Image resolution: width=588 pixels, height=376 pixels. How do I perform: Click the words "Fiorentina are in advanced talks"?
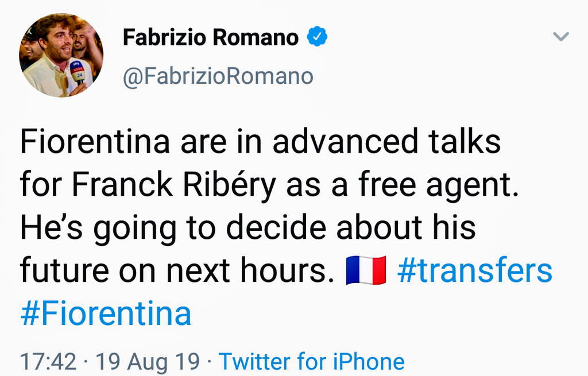click(260, 143)
